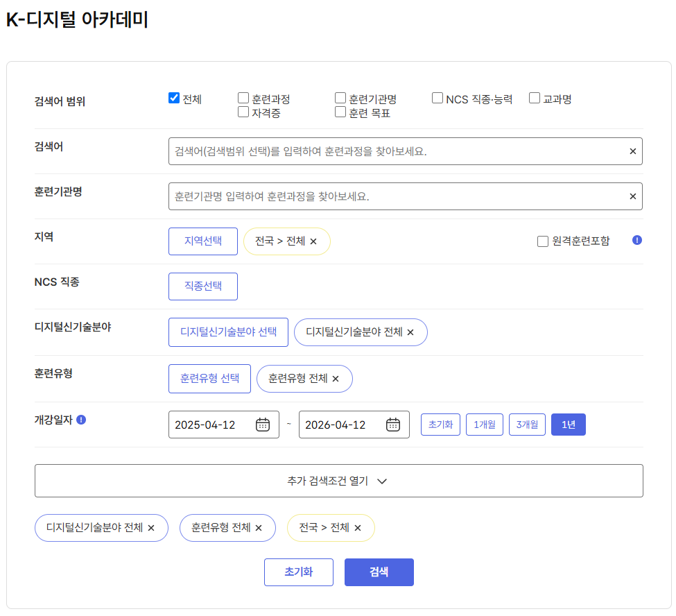Screen dimensions: 676x616
Task: Click the 직종선택 button
Action: (x=203, y=286)
